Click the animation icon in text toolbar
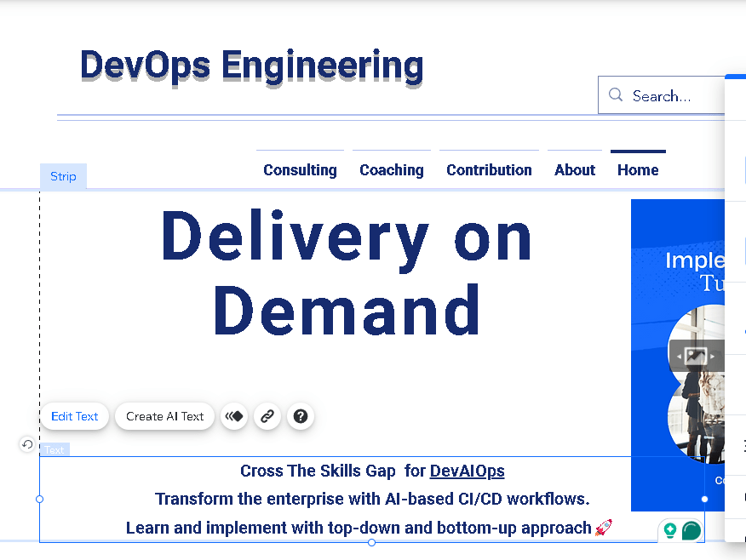746x560 pixels. point(234,416)
